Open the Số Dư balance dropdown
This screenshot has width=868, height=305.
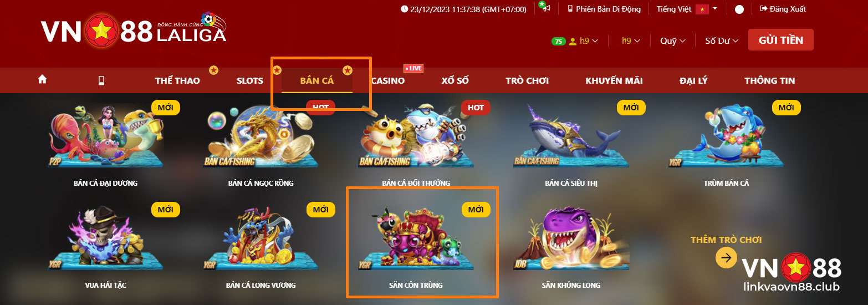point(722,41)
